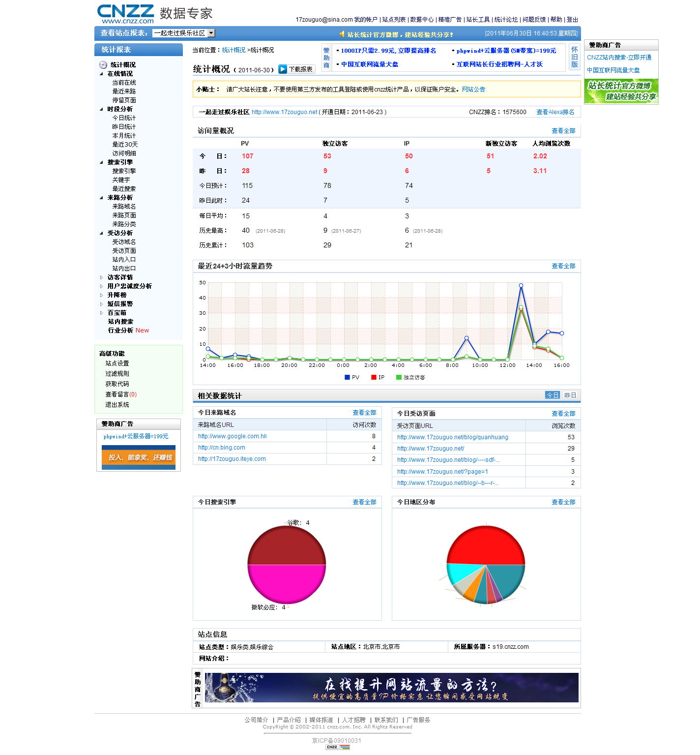
Task: Open 今日统计 in the sidebar
Action: pyautogui.click(x=124, y=118)
